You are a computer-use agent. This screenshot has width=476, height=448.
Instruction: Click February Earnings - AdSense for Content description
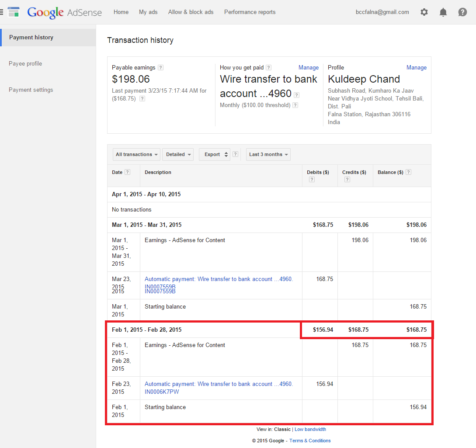tap(185, 345)
